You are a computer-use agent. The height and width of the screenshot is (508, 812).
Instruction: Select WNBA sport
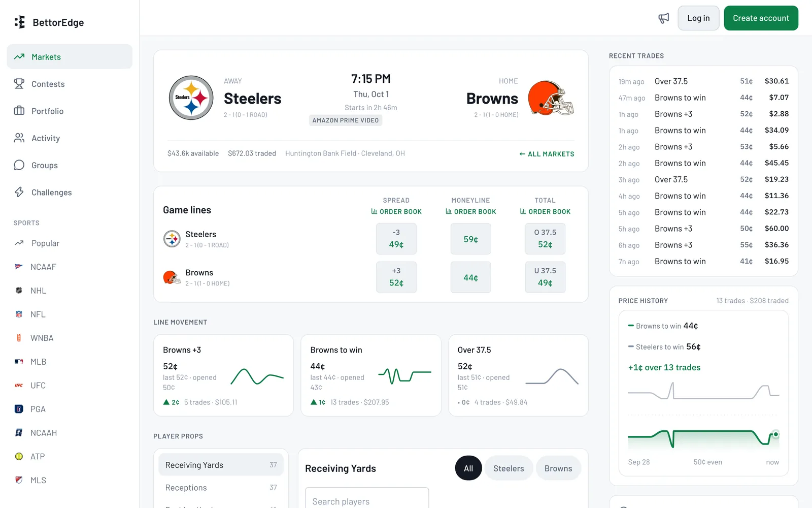tap(70, 338)
